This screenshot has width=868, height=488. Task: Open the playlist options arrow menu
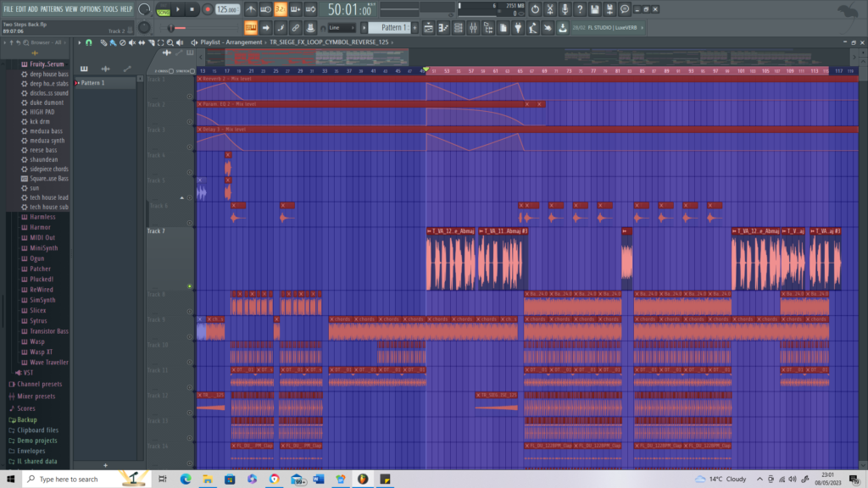click(79, 42)
